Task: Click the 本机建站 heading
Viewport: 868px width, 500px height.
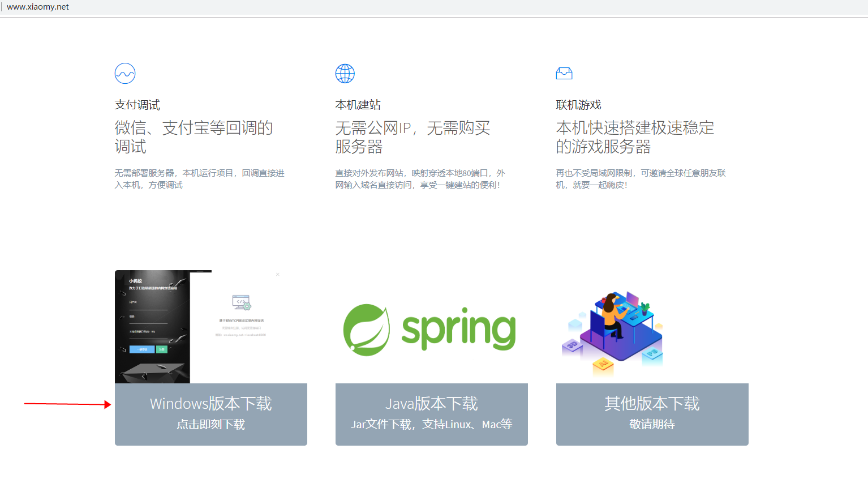Action: pos(358,105)
